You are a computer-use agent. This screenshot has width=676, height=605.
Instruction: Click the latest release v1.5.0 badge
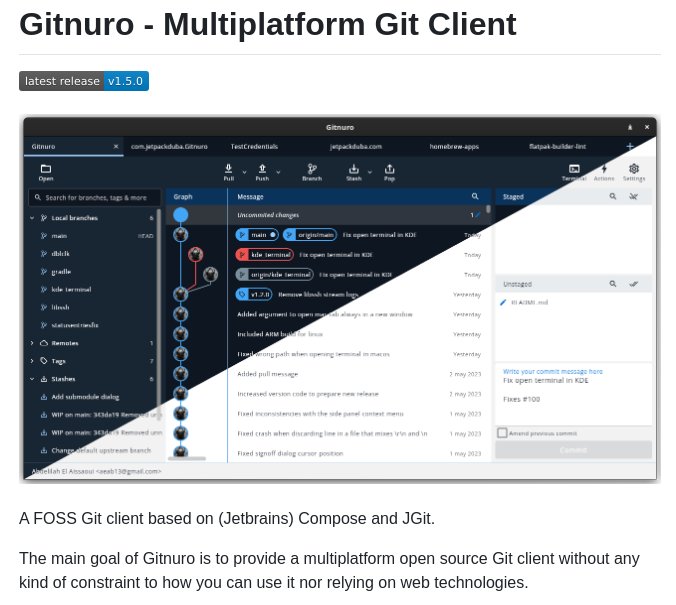84,81
